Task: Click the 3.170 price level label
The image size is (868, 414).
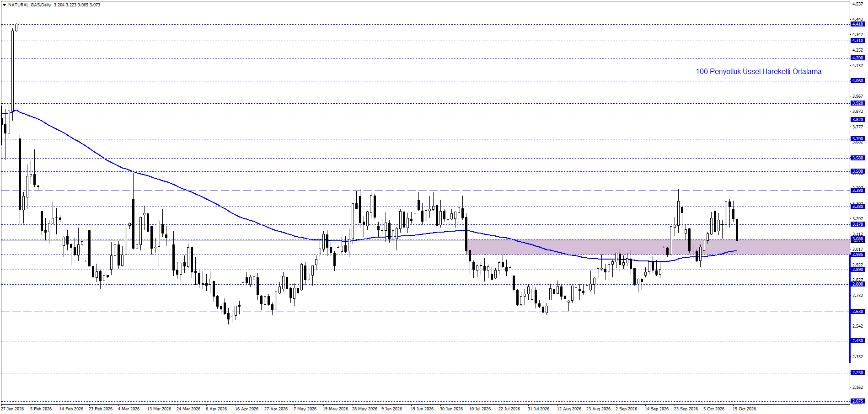Action: (x=857, y=224)
